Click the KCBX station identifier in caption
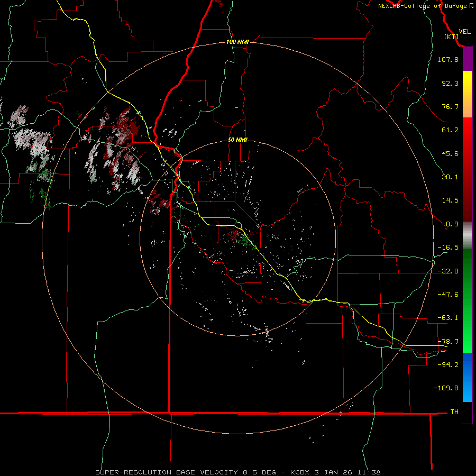Image resolution: width=476 pixels, height=476 pixels. click(300, 472)
